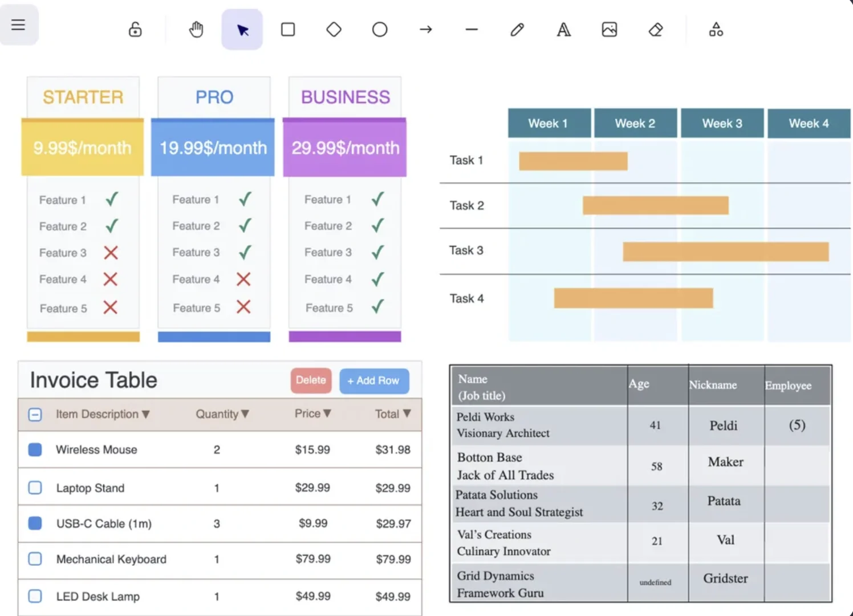Select the arrow Selection tool
This screenshot has height=616, width=853.
(x=242, y=30)
